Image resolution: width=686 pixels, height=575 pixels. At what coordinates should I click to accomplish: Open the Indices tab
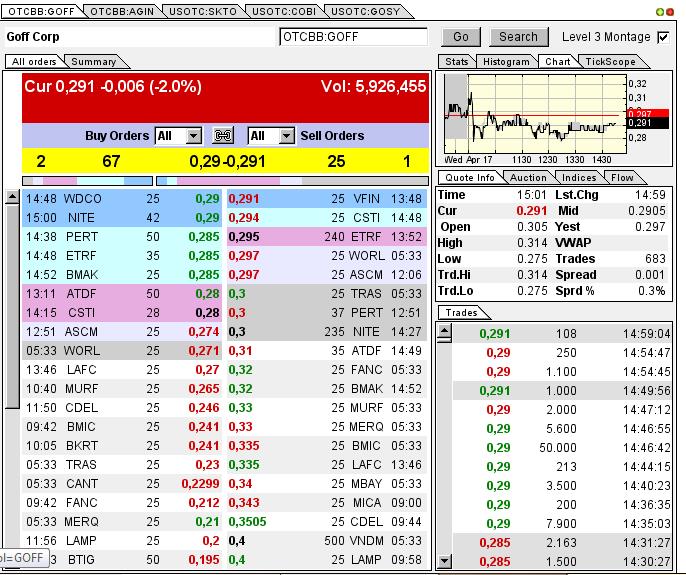[579, 178]
